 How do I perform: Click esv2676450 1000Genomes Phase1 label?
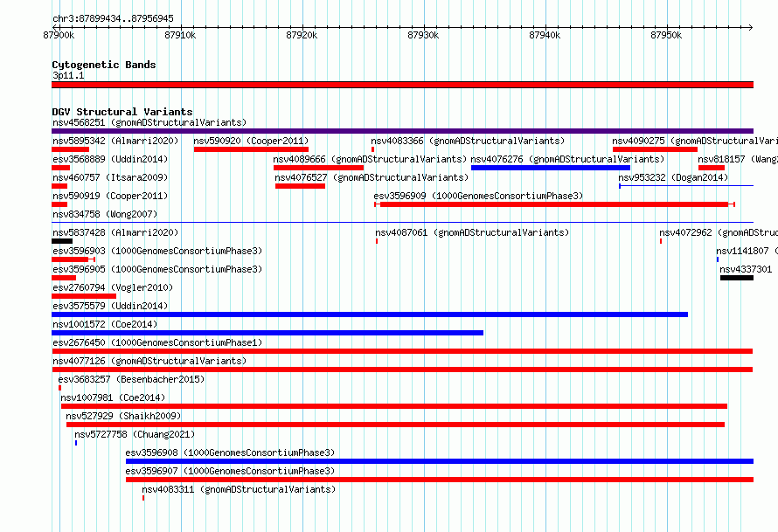click(x=157, y=342)
